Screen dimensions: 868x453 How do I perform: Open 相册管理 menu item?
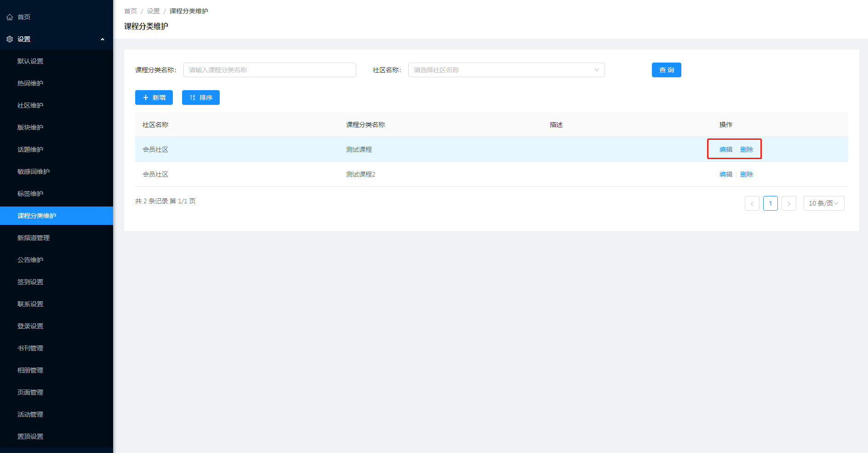pyautogui.click(x=30, y=370)
